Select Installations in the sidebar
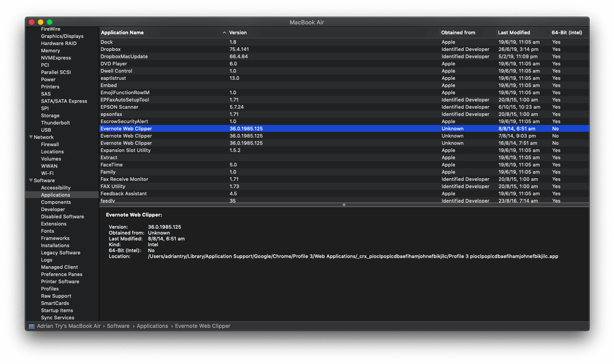 click(55, 246)
